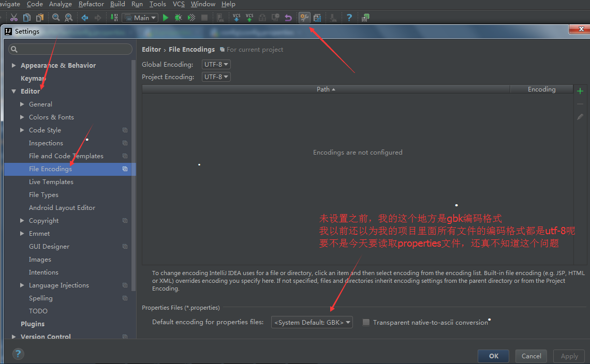
Task: Open dialog help with bottom question icon
Action: click(18, 354)
